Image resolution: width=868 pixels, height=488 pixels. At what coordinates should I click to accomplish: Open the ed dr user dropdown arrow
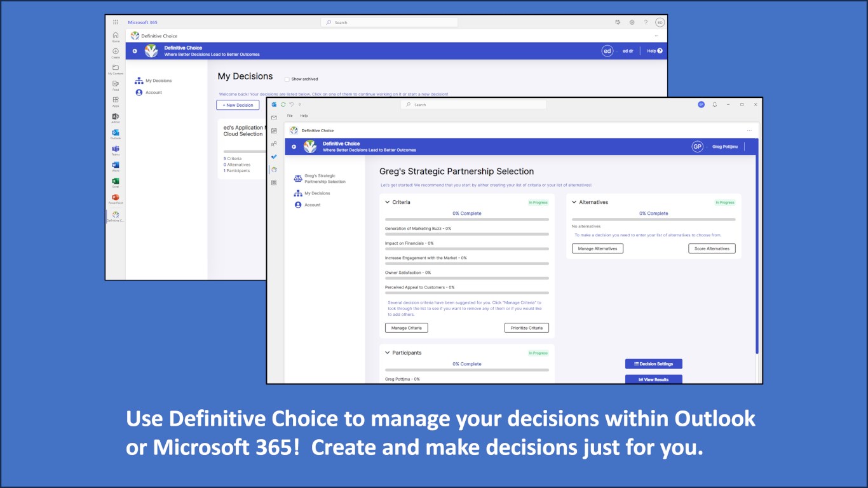coord(616,51)
